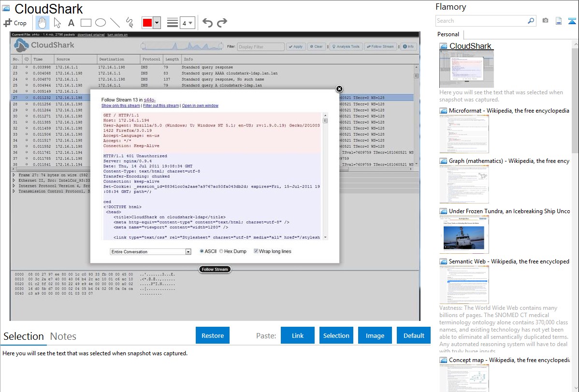Open Analysis Tools in CloudShark

point(346,46)
